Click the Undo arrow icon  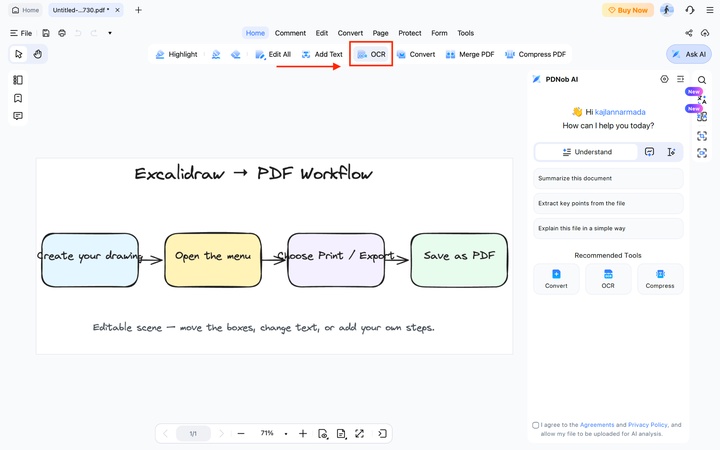tap(78, 33)
